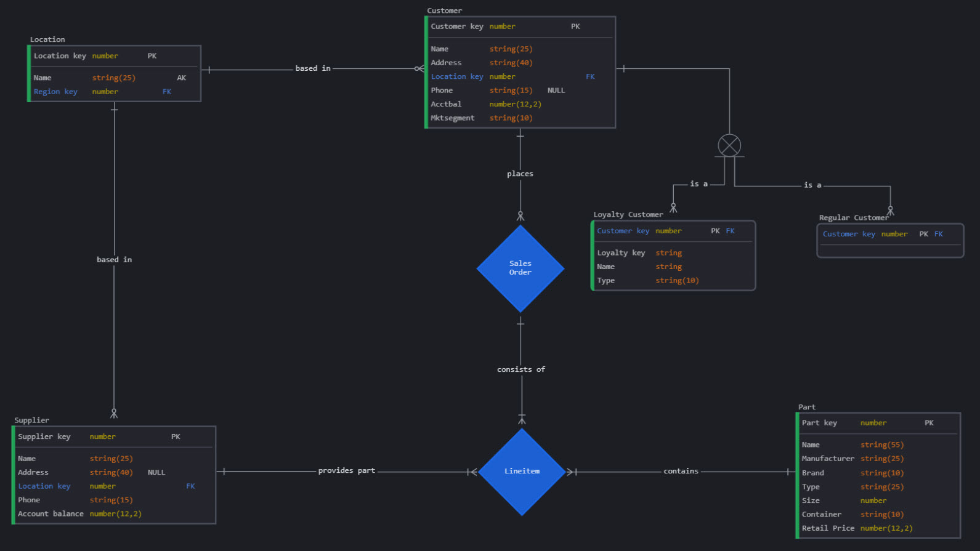This screenshot has width=980, height=551.
Task: Click the "is a" label nearest Regular Customer
Action: click(812, 185)
